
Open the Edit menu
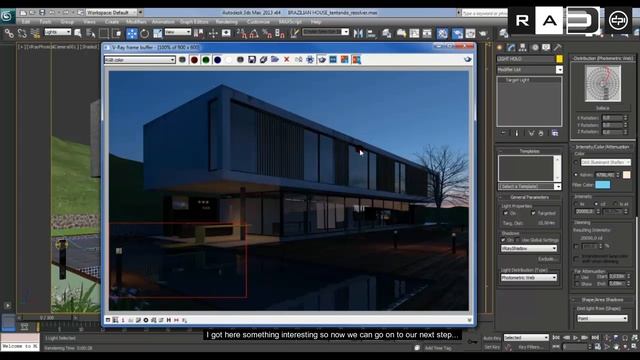click(26, 22)
